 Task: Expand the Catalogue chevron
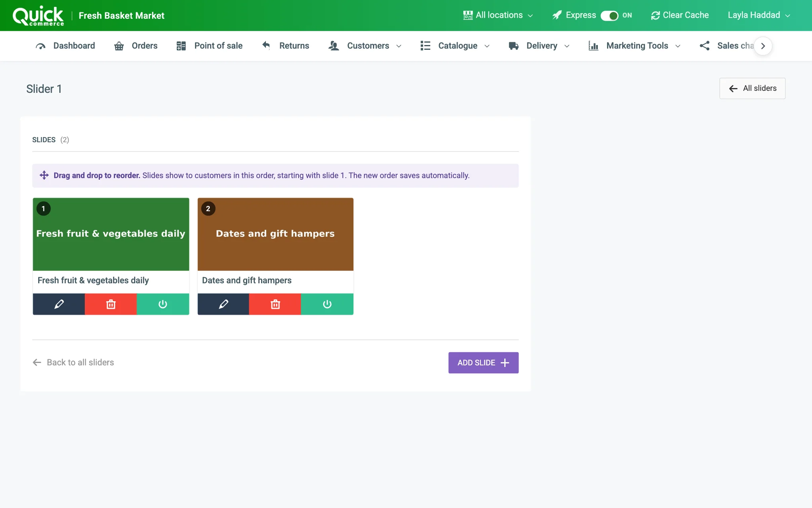tap(487, 46)
